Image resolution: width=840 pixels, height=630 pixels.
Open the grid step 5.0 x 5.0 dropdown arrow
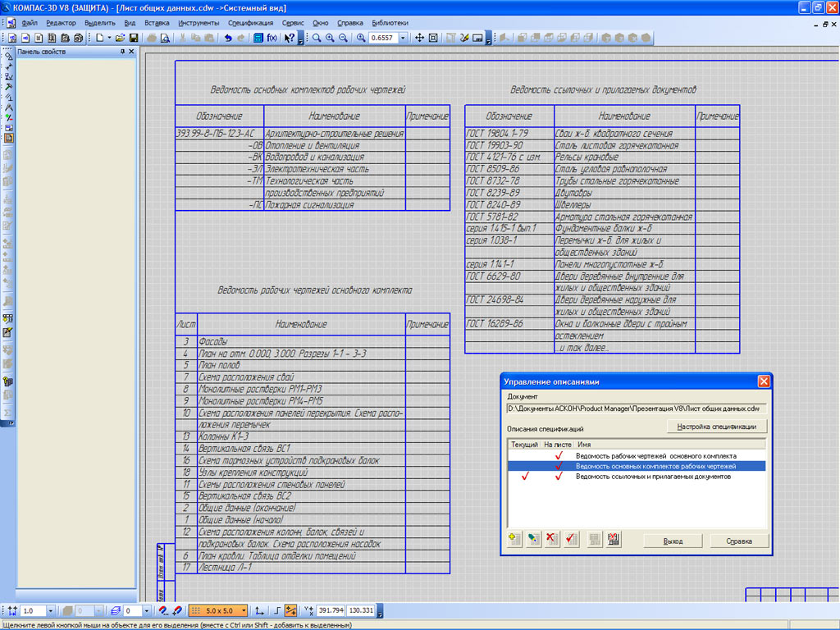(x=244, y=610)
